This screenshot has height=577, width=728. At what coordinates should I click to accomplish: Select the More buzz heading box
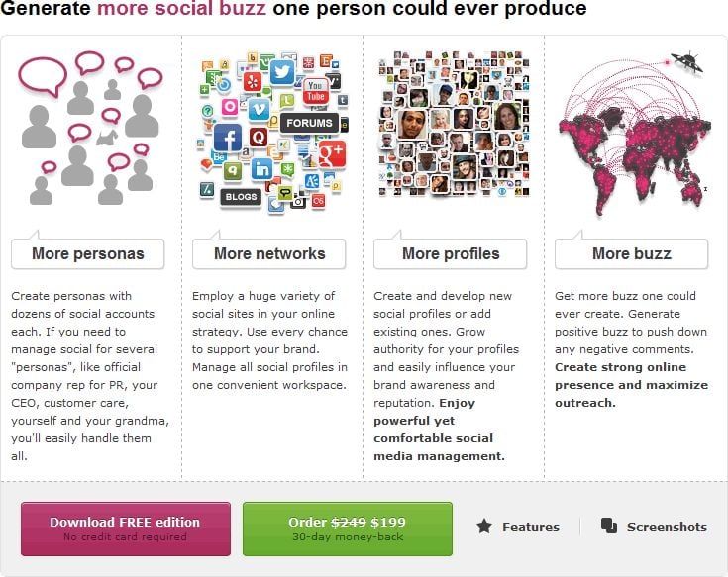tap(632, 253)
